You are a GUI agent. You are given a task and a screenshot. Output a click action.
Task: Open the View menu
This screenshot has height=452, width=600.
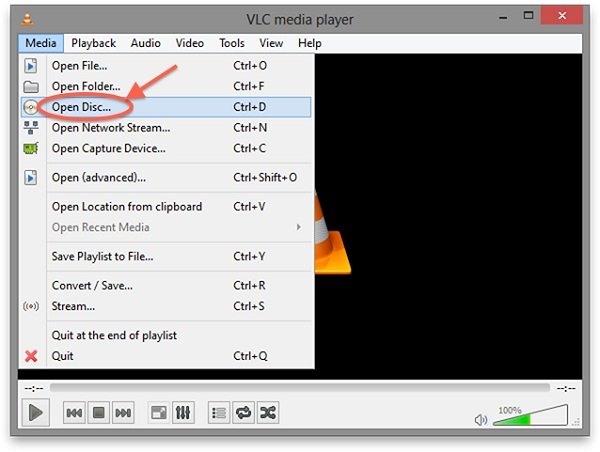271,43
